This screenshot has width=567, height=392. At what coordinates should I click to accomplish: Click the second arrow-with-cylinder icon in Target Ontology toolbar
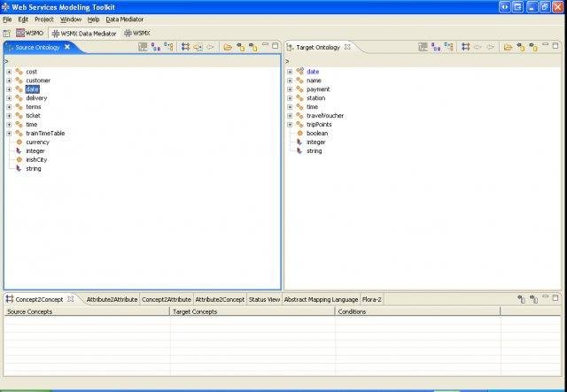click(x=533, y=47)
